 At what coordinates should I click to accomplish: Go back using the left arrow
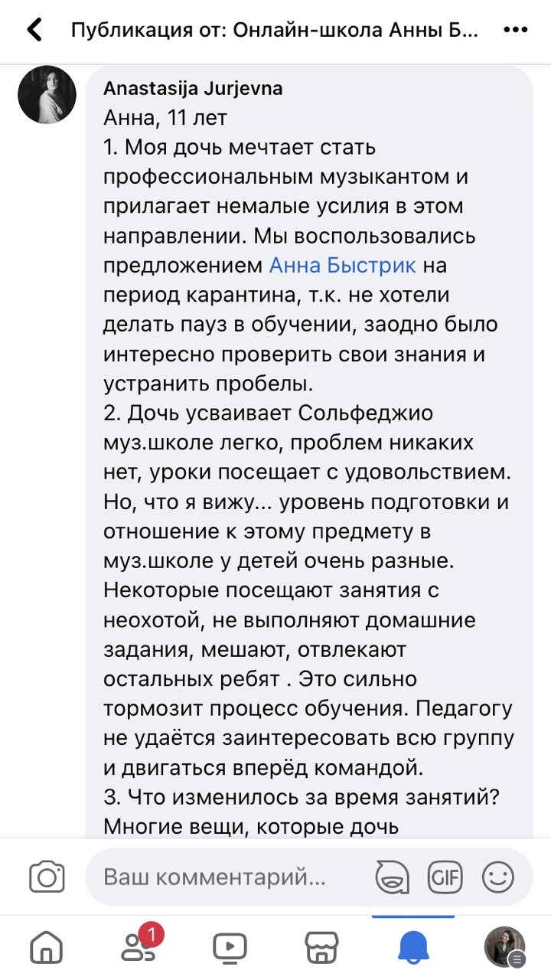coord(34,31)
